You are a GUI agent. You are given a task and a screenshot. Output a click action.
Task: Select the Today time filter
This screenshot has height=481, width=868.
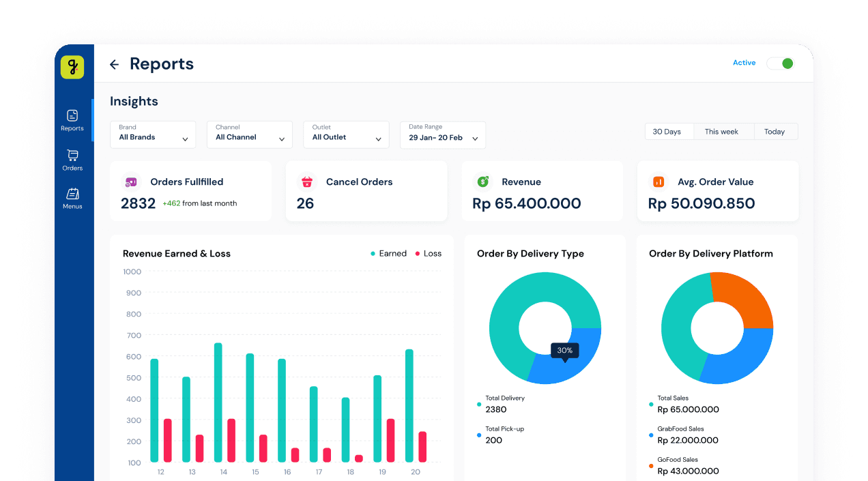point(775,131)
